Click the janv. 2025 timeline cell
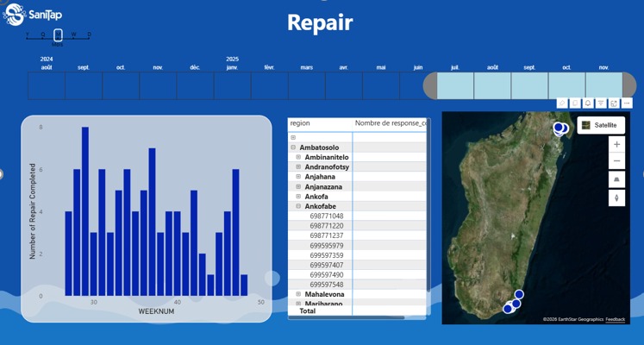 coord(233,86)
